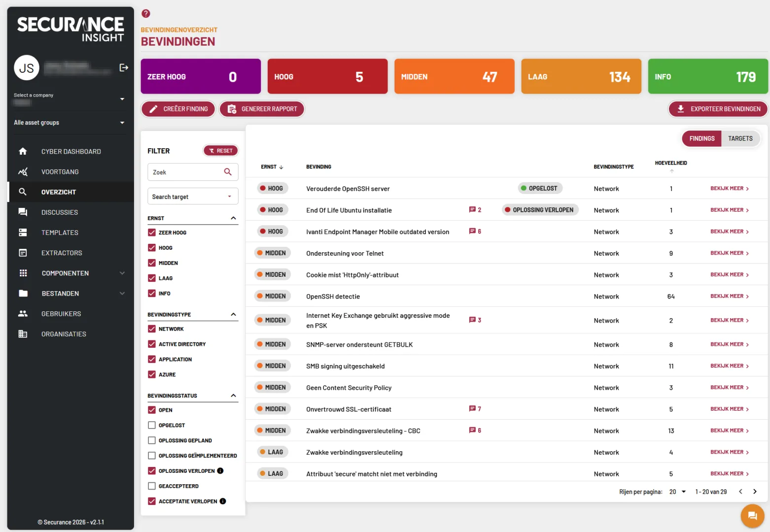Click info icon next to Acceptatie Verlopen
The height and width of the screenshot is (532, 770).
click(x=223, y=501)
